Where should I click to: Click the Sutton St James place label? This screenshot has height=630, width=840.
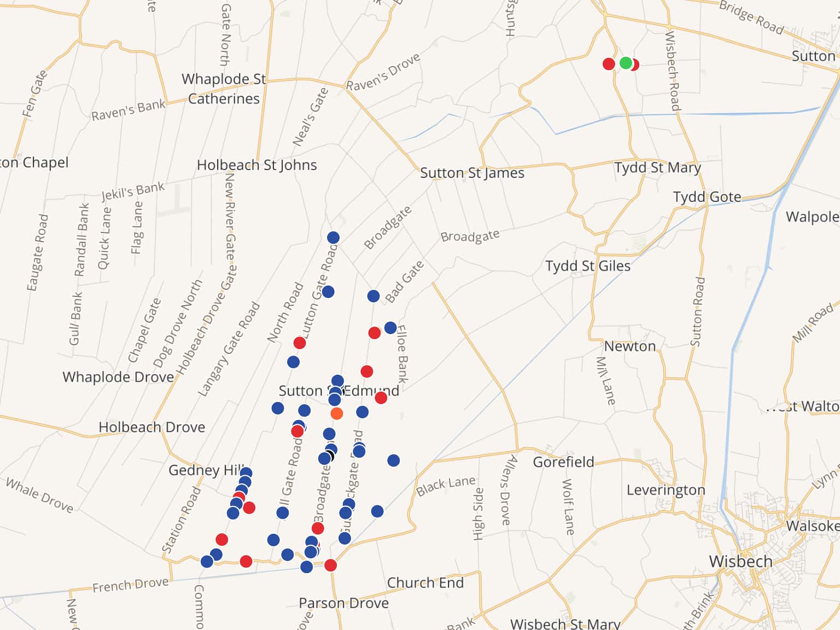(472, 173)
